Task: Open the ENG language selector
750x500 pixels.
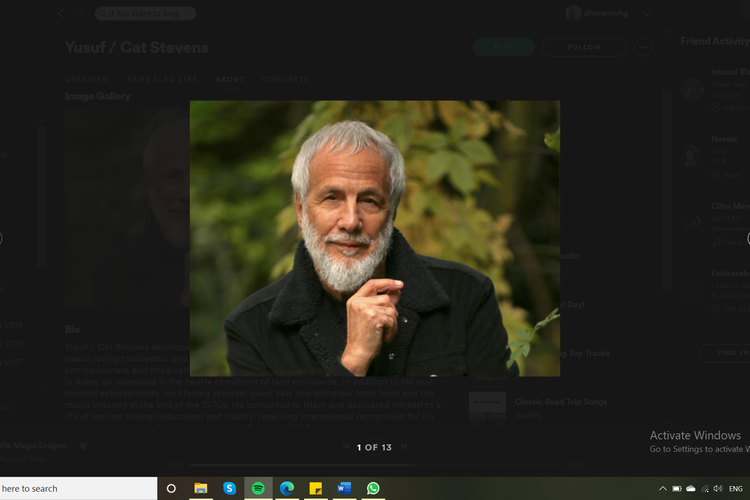Action: click(x=735, y=488)
